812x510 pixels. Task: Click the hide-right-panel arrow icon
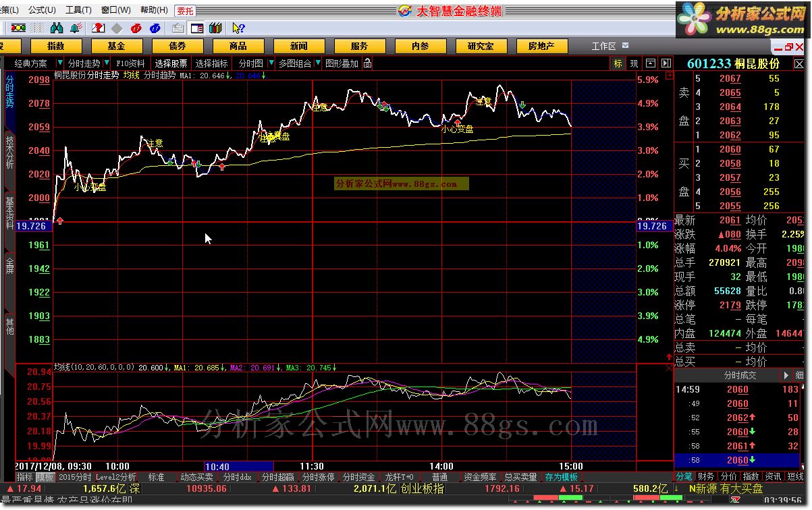click(x=666, y=63)
